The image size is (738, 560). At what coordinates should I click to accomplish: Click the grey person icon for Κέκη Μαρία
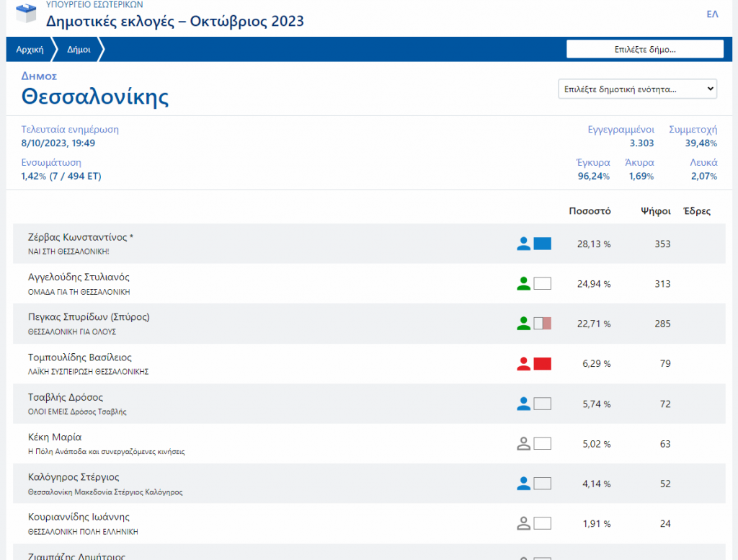pos(523,444)
